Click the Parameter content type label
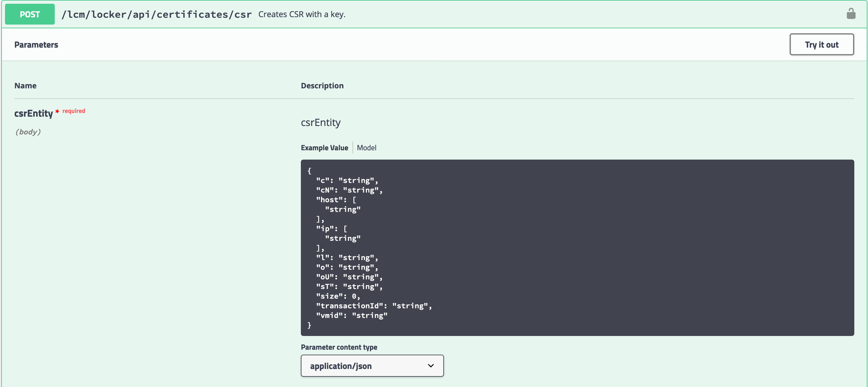 [x=338, y=347]
